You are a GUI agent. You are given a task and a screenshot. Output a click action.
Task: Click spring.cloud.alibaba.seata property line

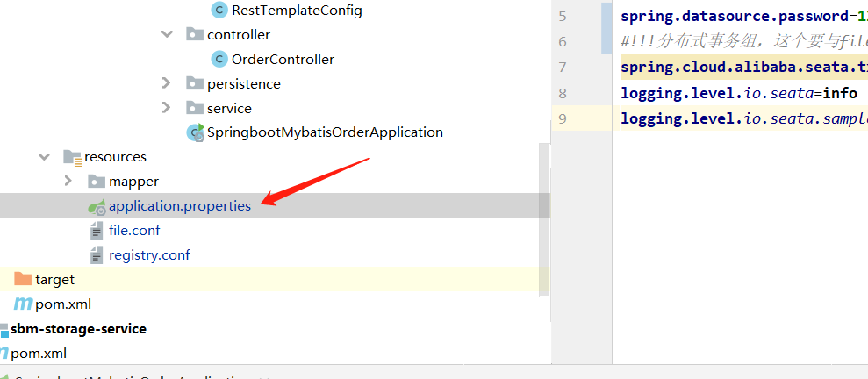(x=744, y=67)
